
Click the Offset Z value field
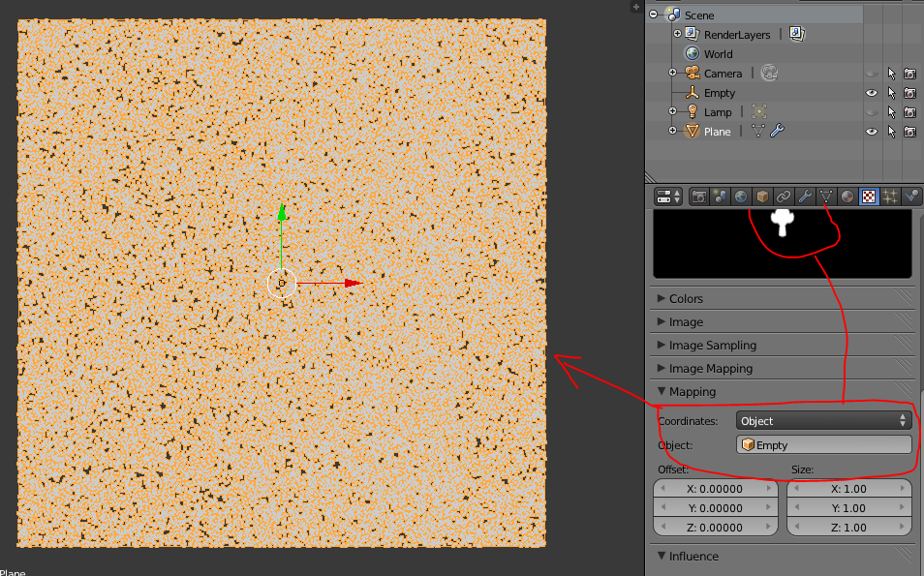716,528
